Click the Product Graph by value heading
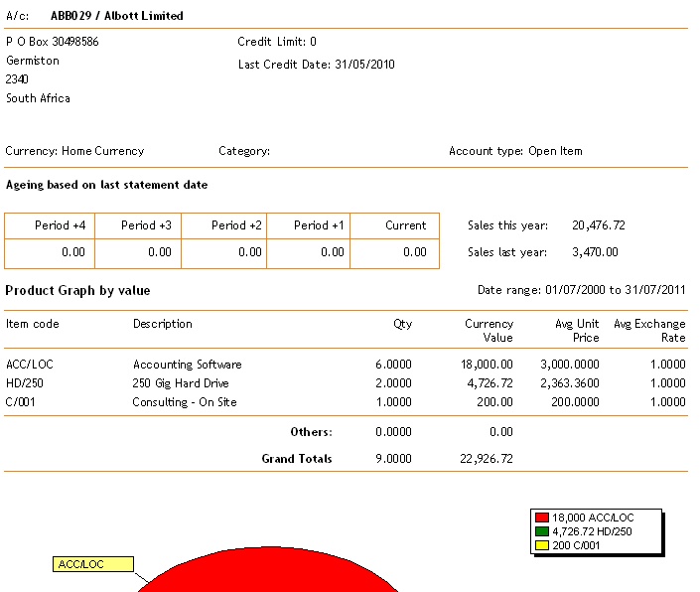The image size is (700, 592). click(77, 290)
